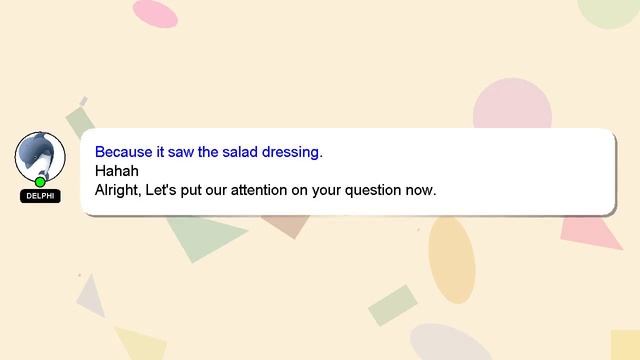
Task: Click the orange ellipse below the bubble
Action: point(452,260)
